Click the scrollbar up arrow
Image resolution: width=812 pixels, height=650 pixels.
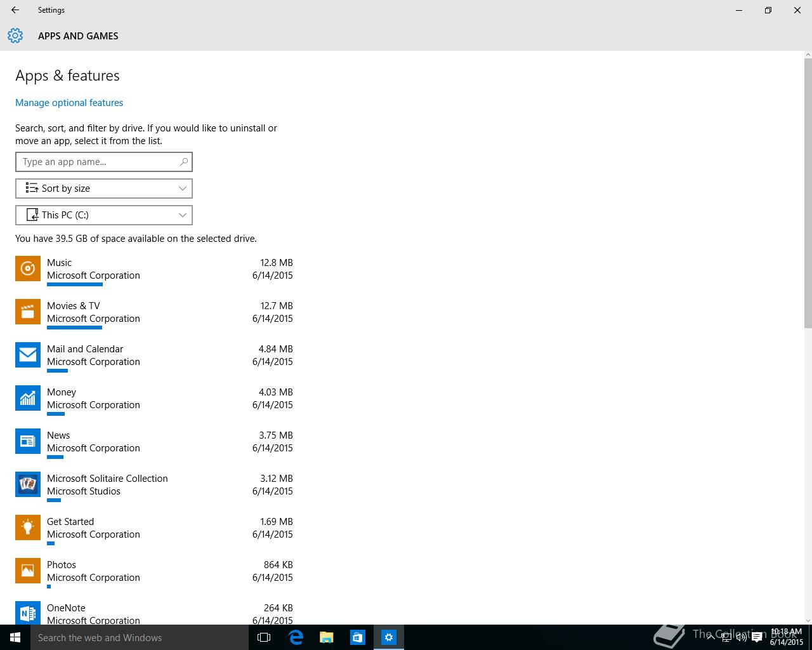click(x=808, y=55)
